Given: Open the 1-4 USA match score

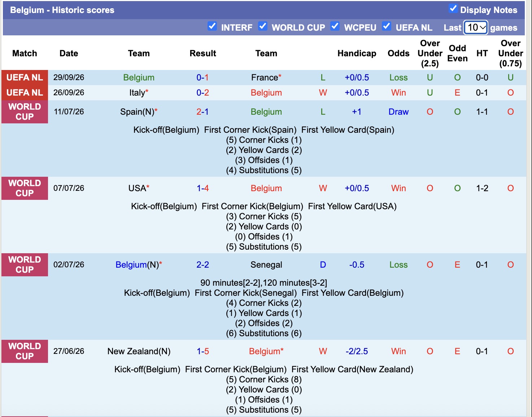Looking at the screenshot, I should pyautogui.click(x=202, y=188).
